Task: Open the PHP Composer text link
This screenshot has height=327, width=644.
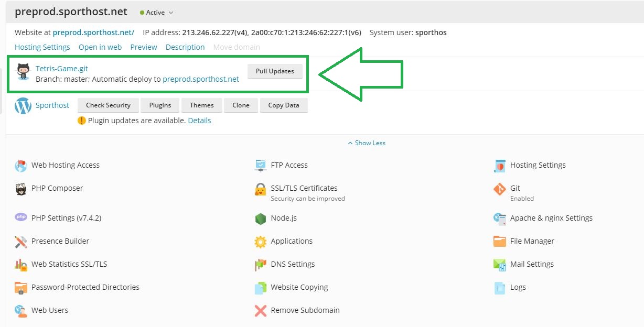Action: click(x=57, y=188)
